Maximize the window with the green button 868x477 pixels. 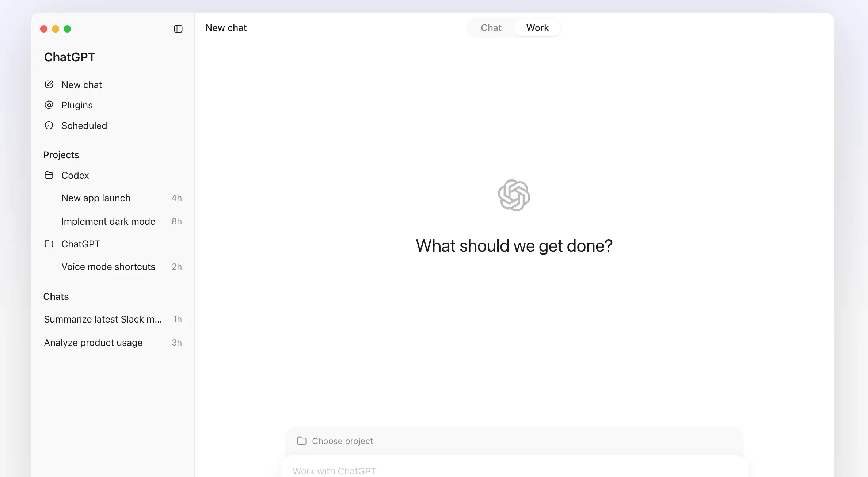coord(67,29)
